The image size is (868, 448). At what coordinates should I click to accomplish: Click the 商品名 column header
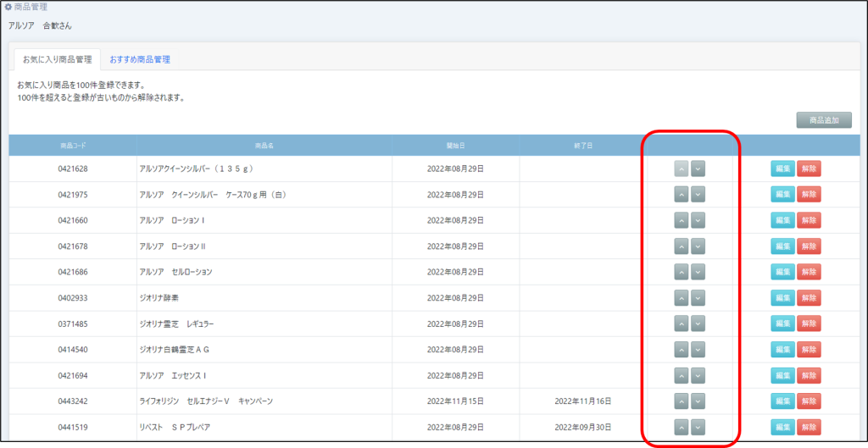(264, 146)
